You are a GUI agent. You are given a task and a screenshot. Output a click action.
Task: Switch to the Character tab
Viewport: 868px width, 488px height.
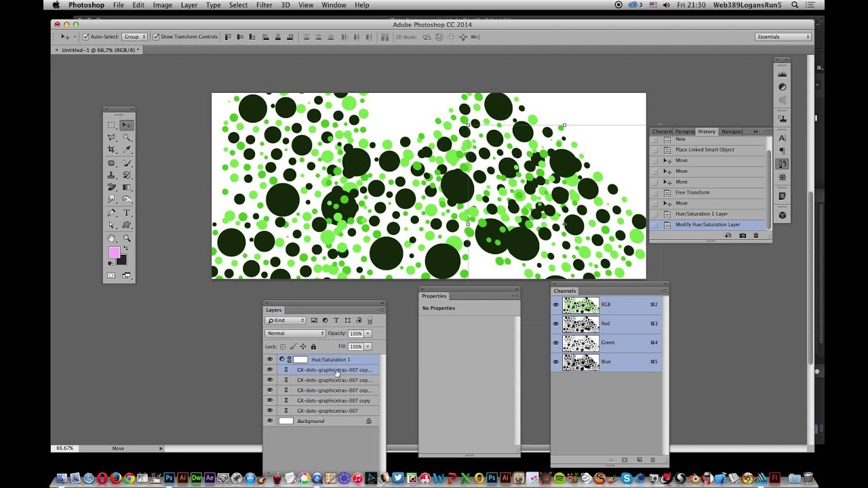663,131
